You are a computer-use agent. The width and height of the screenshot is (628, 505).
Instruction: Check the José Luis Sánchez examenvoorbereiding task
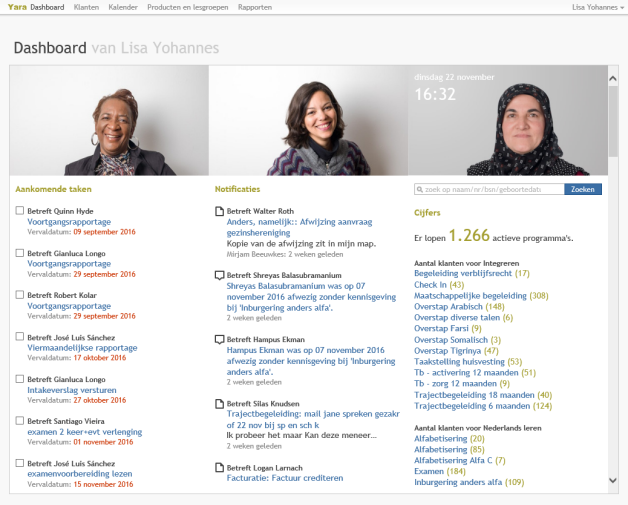tap(20, 463)
